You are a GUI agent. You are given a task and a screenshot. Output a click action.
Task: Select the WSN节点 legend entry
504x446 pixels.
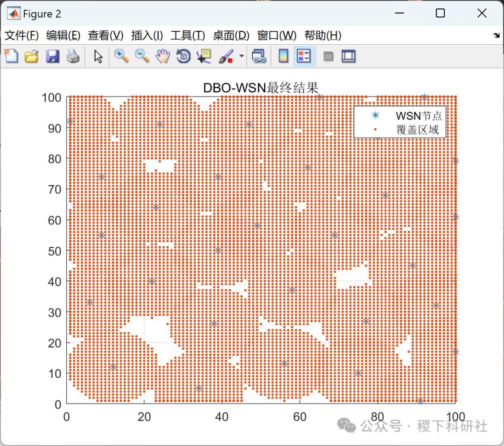tap(419, 115)
